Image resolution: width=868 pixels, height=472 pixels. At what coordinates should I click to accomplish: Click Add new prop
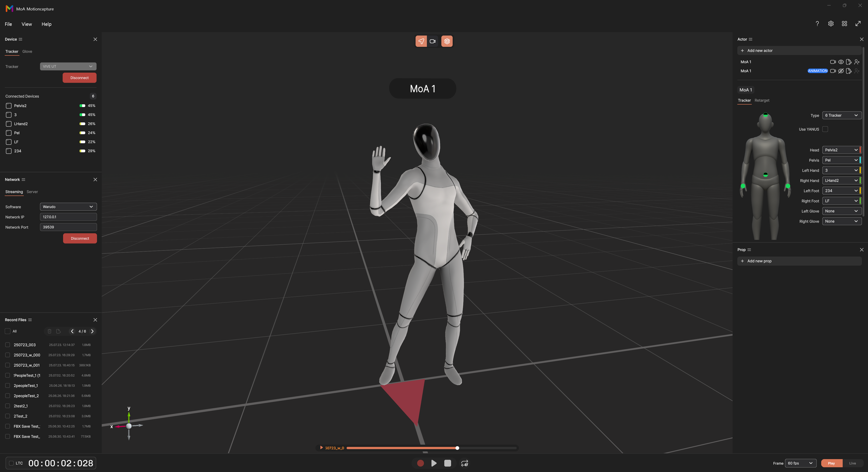pyautogui.click(x=799, y=261)
